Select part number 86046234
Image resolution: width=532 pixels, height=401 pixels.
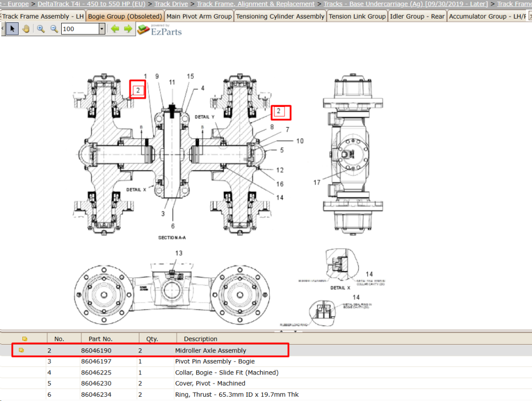tap(96, 395)
